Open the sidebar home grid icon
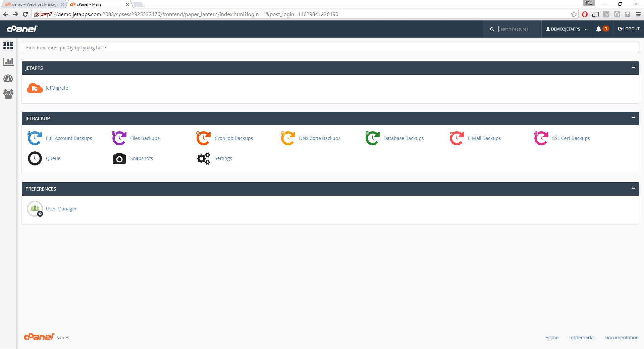Viewport: 644px width, 349px height. coord(8,45)
